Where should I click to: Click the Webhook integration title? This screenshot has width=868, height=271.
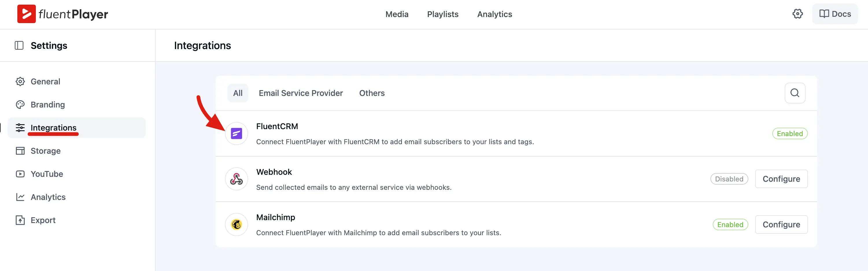(x=274, y=172)
